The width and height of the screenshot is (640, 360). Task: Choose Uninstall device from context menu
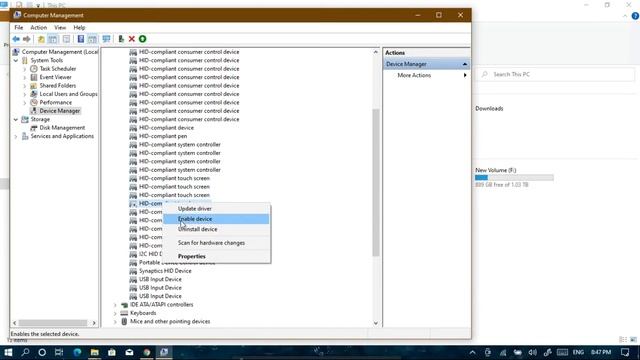[216, 229]
